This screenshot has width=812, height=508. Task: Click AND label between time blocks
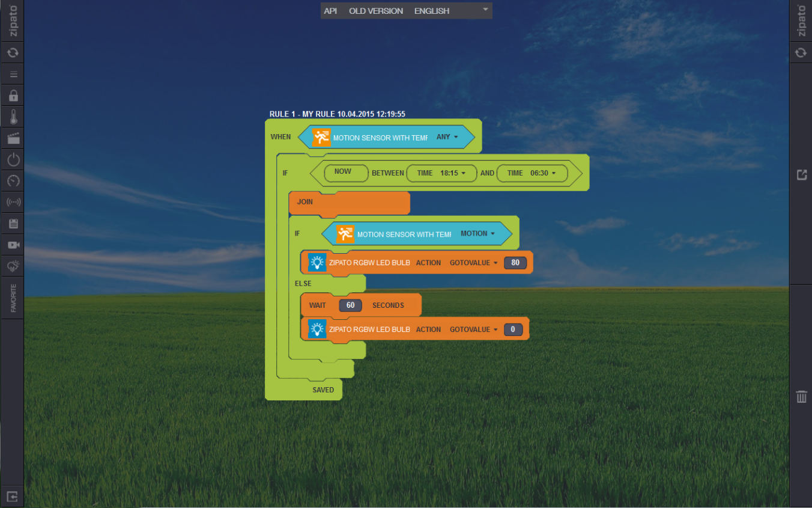point(487,173)
